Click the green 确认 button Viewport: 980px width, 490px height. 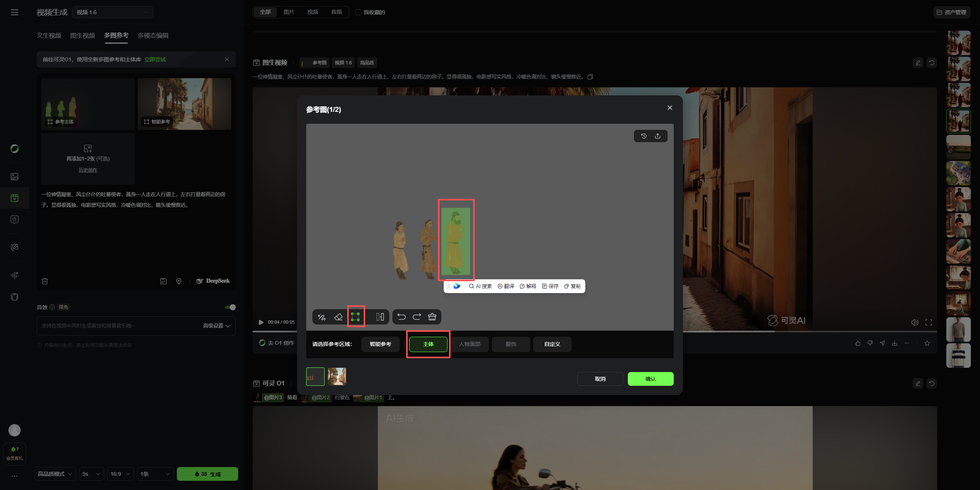[650, 379]
